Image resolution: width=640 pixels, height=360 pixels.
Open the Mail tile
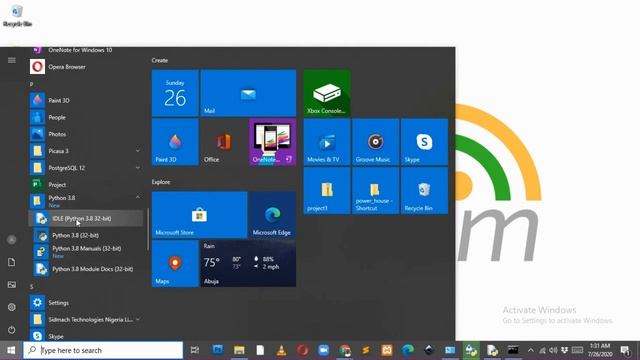(248, 93)
